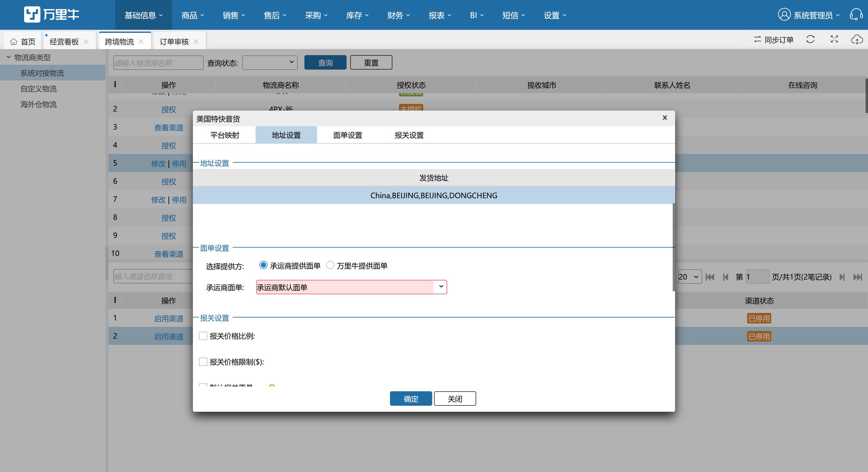868x472 pixels.
Task: Go to next page icon
Action: [842, 277]
